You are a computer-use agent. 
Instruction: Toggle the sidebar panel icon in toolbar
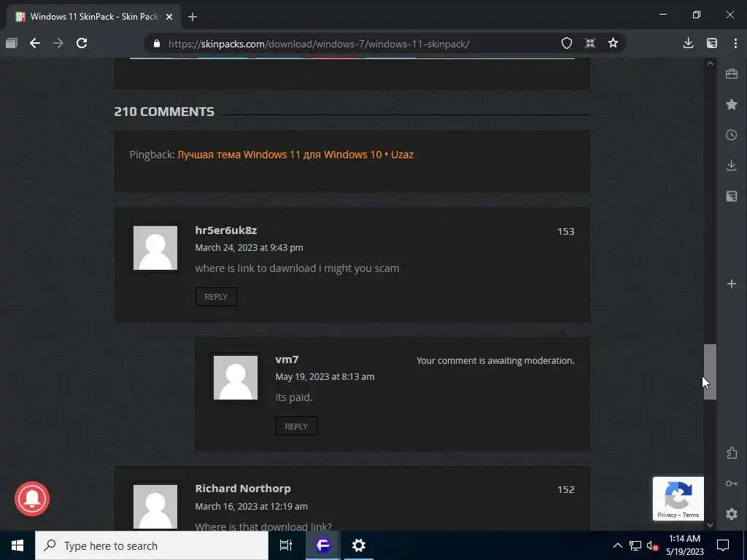tap(712, 43)
